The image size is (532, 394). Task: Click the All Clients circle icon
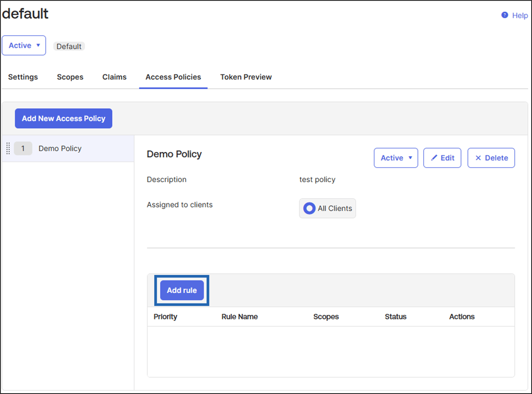coord(309,208)
